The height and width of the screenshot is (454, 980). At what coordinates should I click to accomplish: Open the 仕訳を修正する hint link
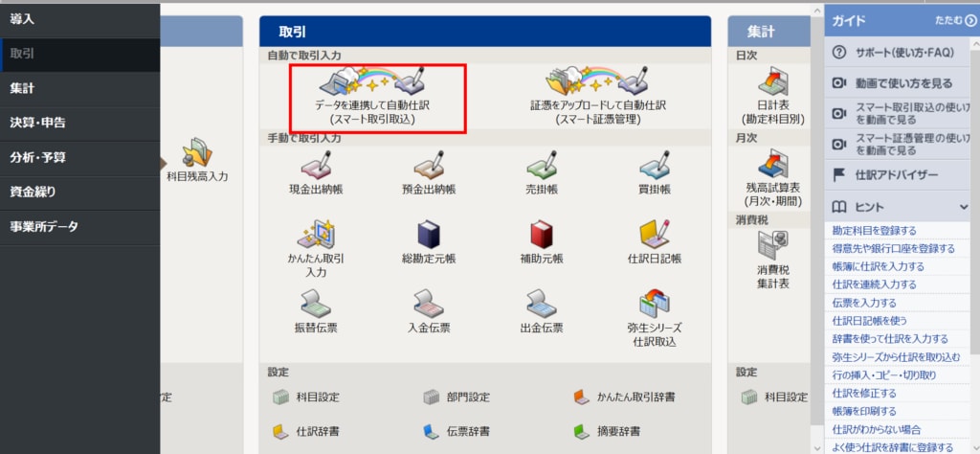click(864, 394)
